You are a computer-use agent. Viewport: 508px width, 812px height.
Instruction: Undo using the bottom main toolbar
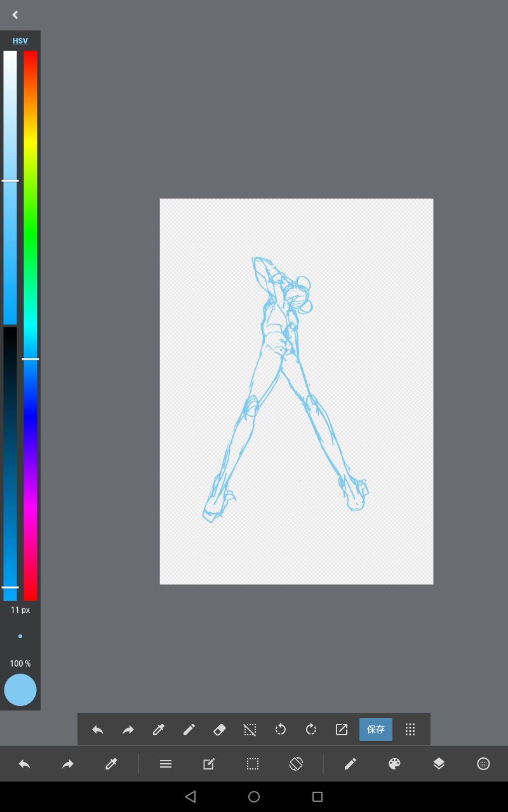[x=24, y=764]
